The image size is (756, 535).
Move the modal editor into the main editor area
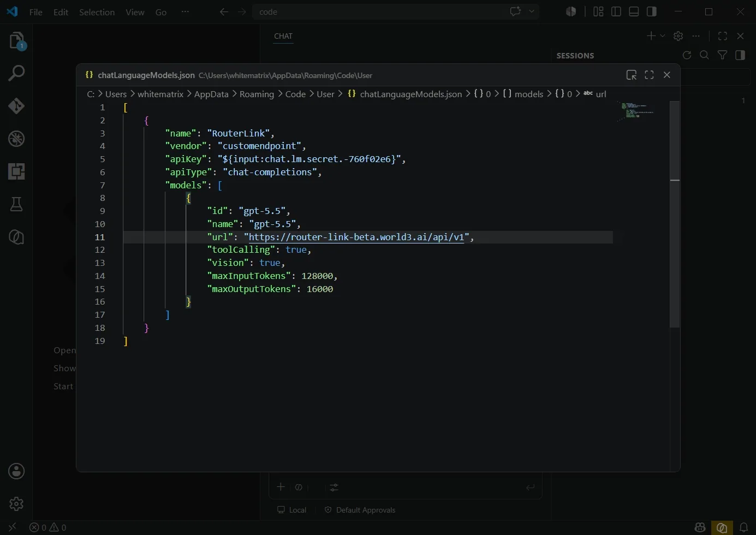[x=632, y=75]
